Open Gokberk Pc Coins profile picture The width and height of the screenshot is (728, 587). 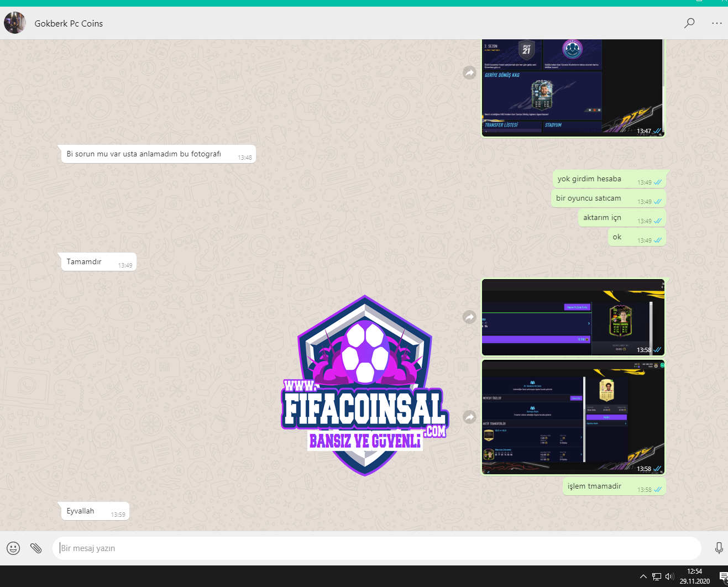(x=15, y=23)
